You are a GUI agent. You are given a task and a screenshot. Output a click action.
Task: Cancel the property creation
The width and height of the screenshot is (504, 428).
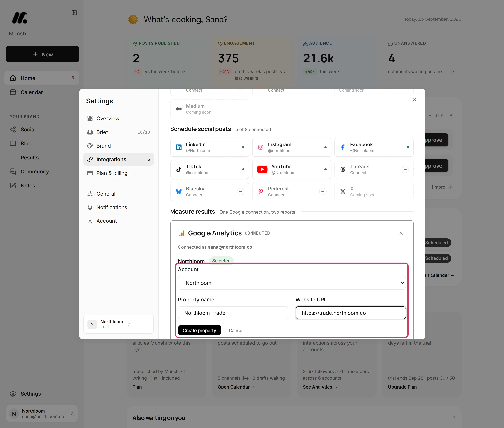click(236, 330)
